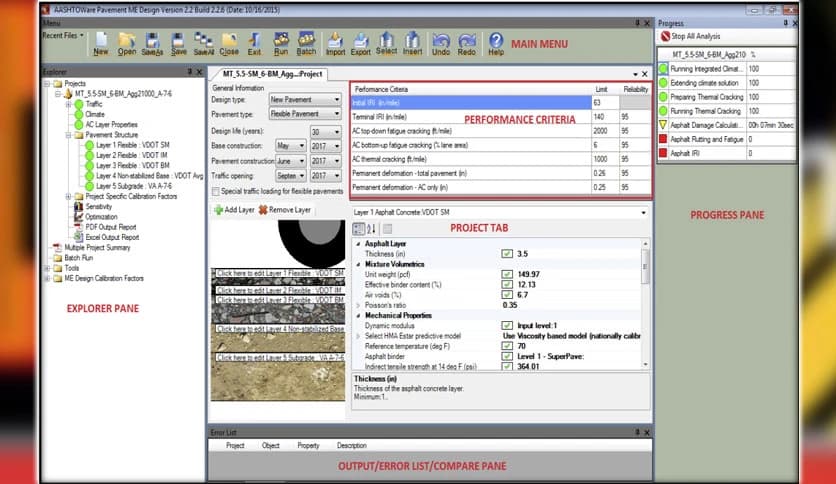The image size is (836, 484).
Task: Click the Run analysis toolbar icon
Action: [x=282, y=41]
